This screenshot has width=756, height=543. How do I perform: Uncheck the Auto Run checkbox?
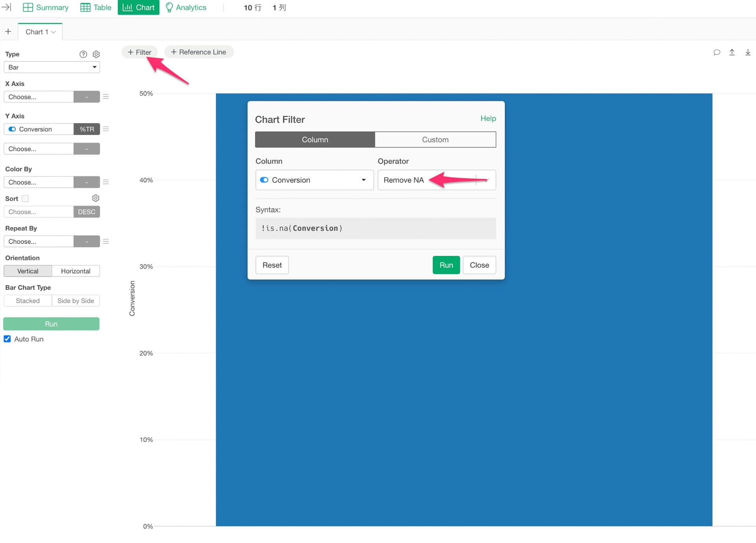7,339
